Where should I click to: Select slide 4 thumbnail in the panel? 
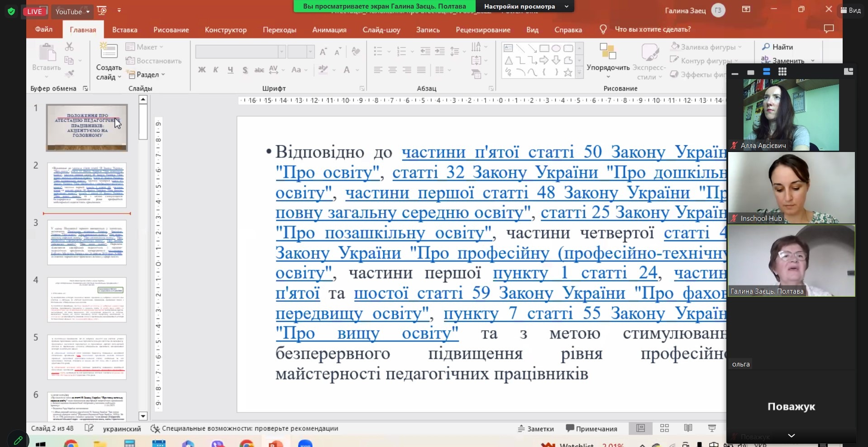click(87, 300)
